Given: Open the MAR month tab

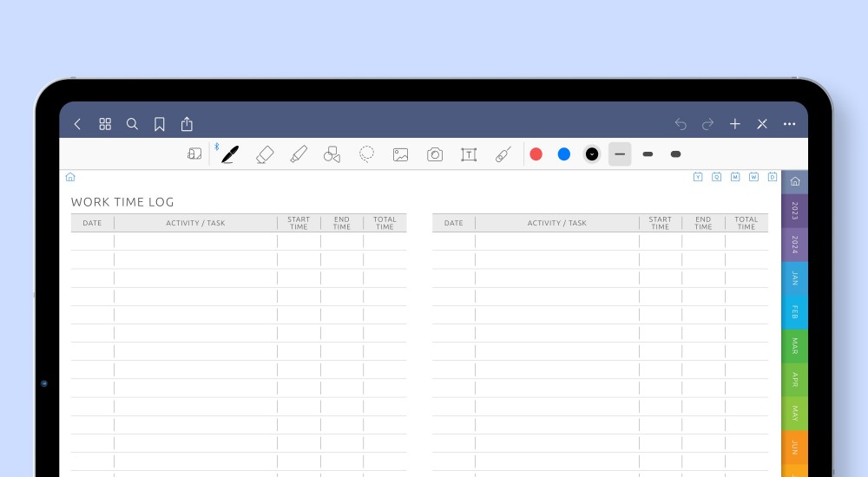Looking at the screenshot, I should coord(795,346).
